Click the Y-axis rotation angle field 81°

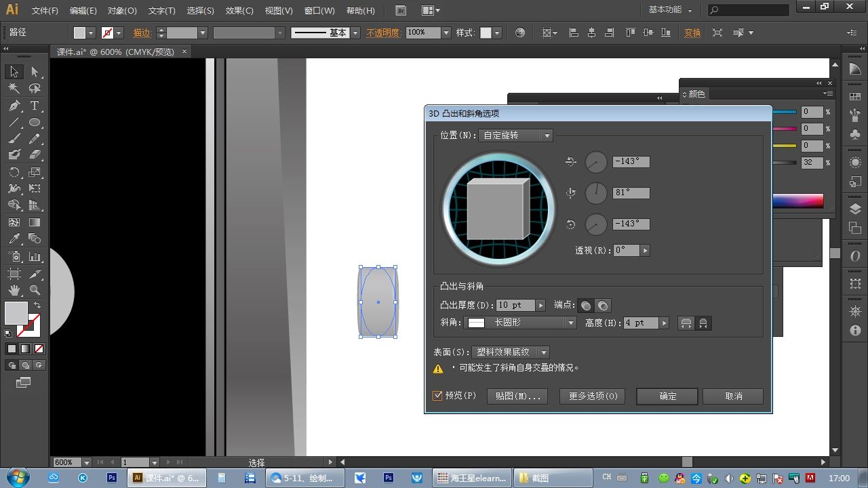[631, 193]
